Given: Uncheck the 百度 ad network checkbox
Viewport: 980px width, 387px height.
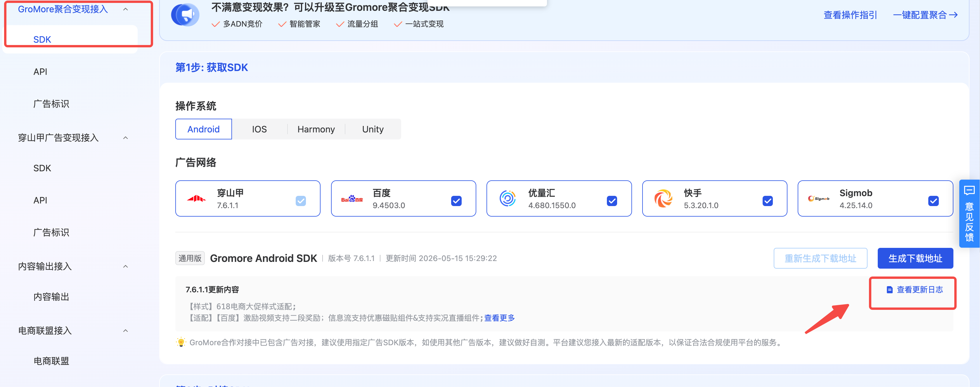Looking at the screenshot, I should coord(456,201).
